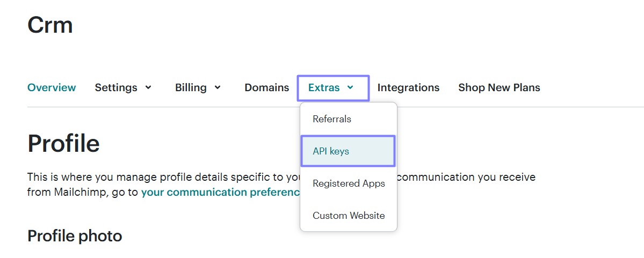Image resolution: width=644 pixels, height=258 pixels.
Task: Click the Profile photo section heading
Action: 75,235
